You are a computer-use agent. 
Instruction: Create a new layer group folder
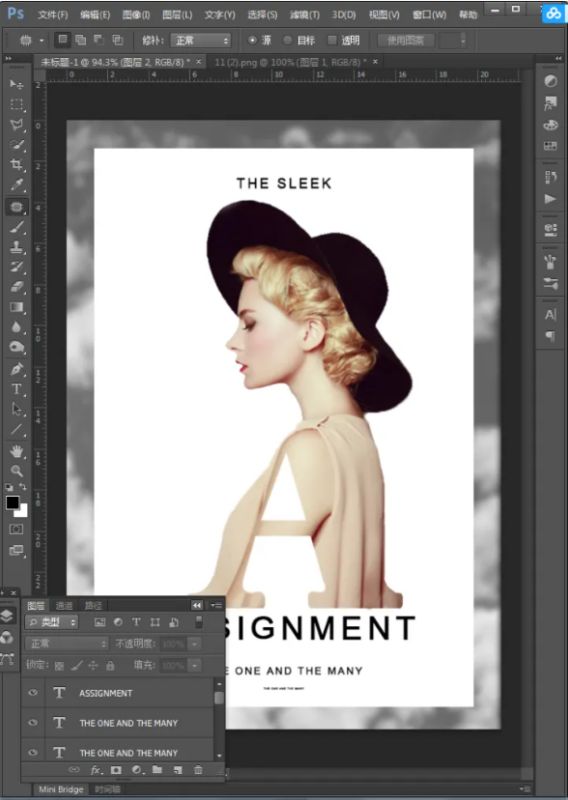pyautogui.click(x=157, y=769)
